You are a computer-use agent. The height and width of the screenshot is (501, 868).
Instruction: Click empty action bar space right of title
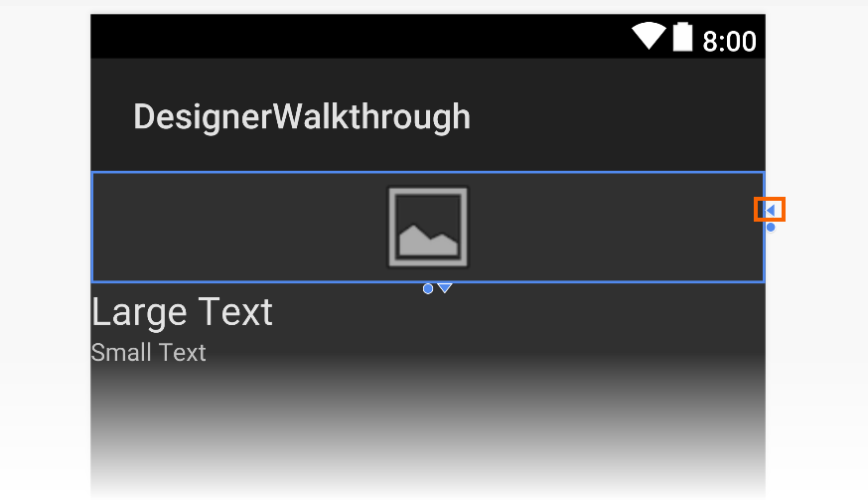click(616, 117)
